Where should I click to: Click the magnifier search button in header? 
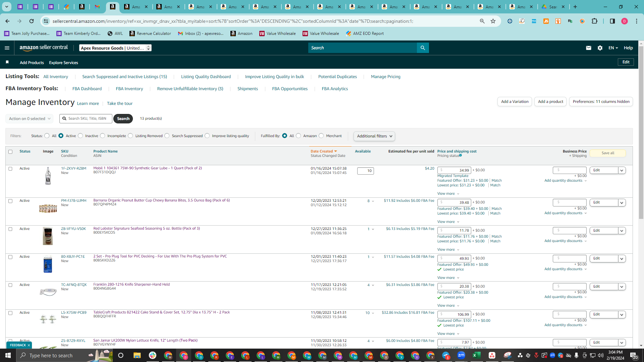pos(423,48)
